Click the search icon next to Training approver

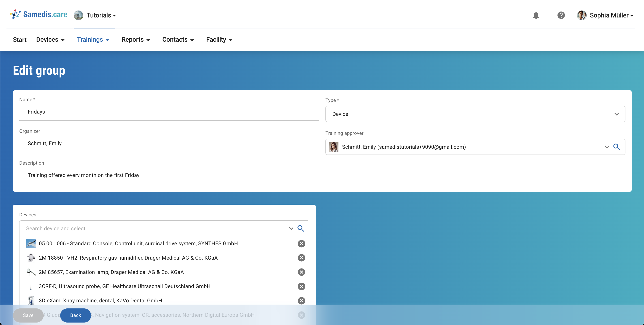(x=617, y=147)
